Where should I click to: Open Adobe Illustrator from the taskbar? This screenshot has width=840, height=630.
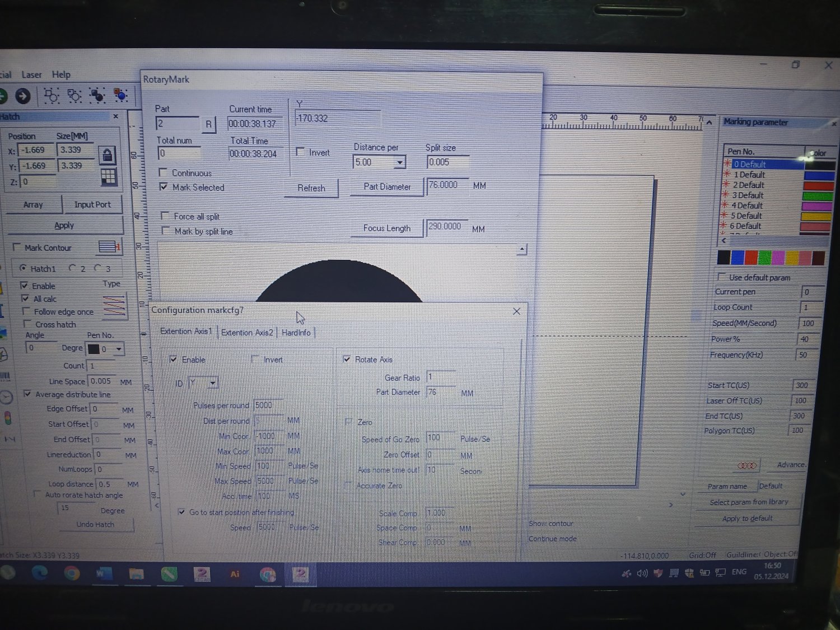235,574
